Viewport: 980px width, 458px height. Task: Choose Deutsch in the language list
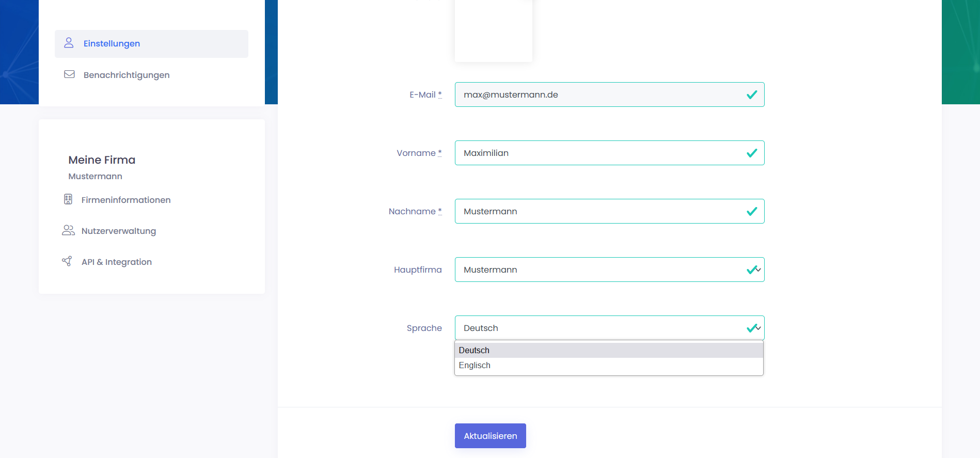(x=474, y=350)
